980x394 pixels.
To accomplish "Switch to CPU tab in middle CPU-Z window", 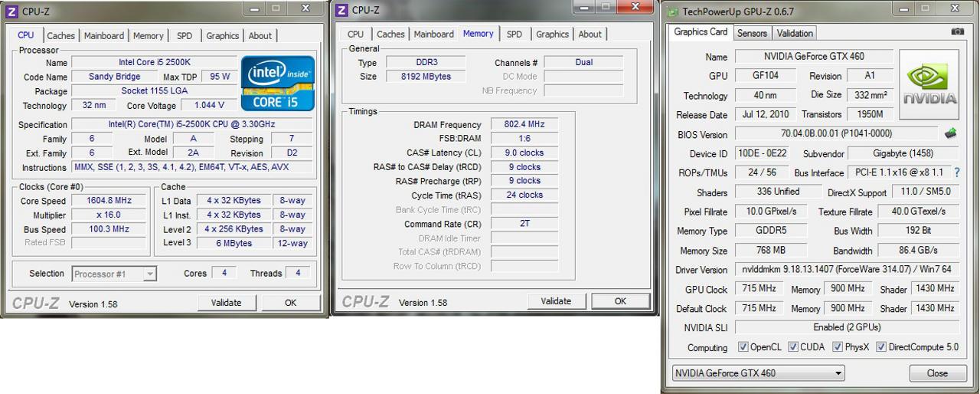I will (356, 34).
